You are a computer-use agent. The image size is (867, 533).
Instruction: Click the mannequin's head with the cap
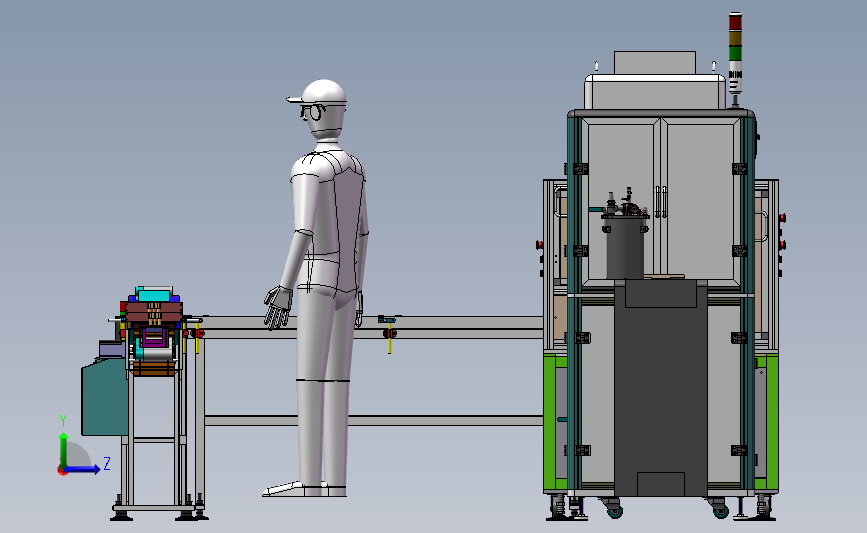[320, 109]
